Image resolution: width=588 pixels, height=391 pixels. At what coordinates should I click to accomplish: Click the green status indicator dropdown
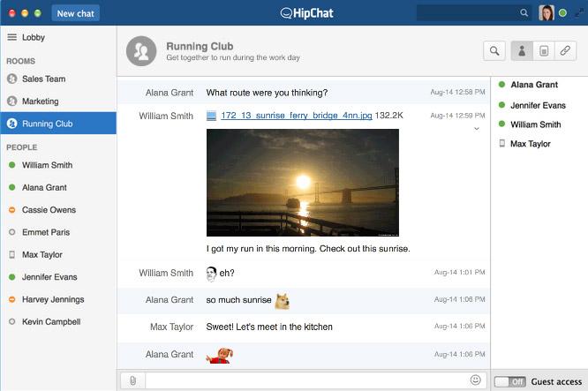tap(562, 12)
